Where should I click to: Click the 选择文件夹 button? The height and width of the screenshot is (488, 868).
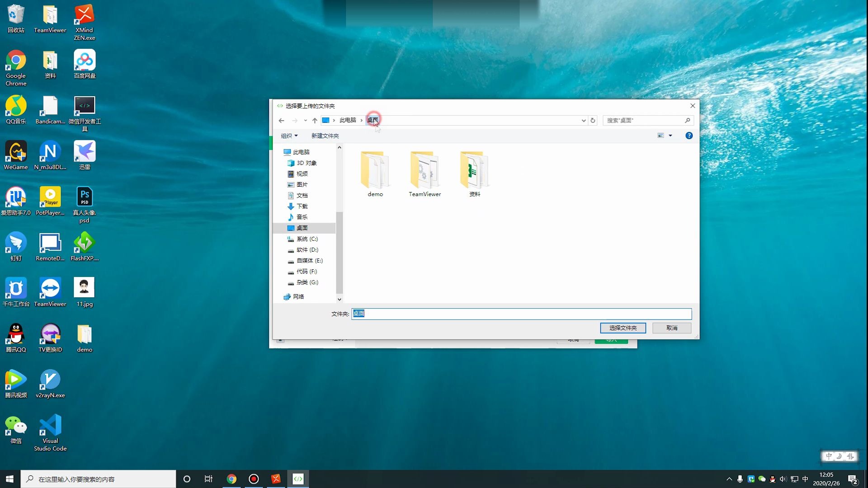click(623, 328)
